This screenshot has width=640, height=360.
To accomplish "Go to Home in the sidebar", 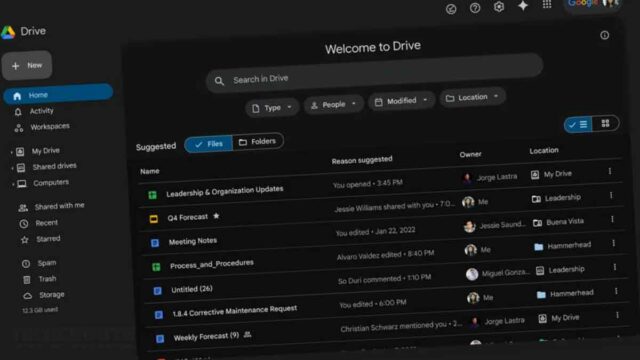I will (x=58, y=94).
